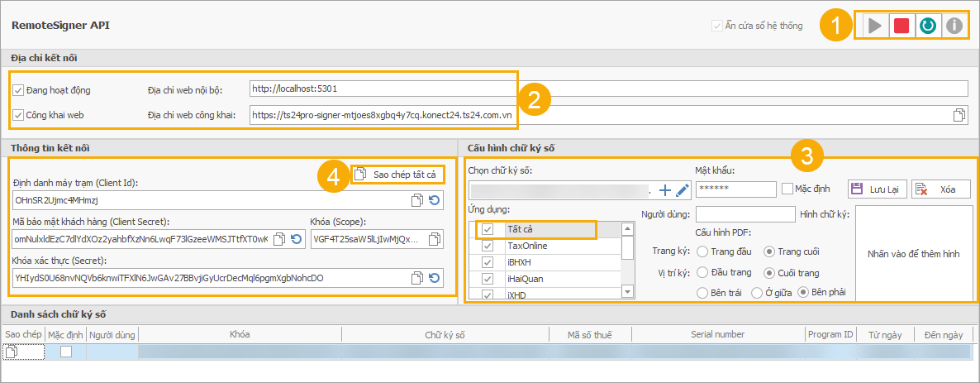Toggle the iXHD application checkbox
Screen dimensions: 980x383
tap(488, 294)
